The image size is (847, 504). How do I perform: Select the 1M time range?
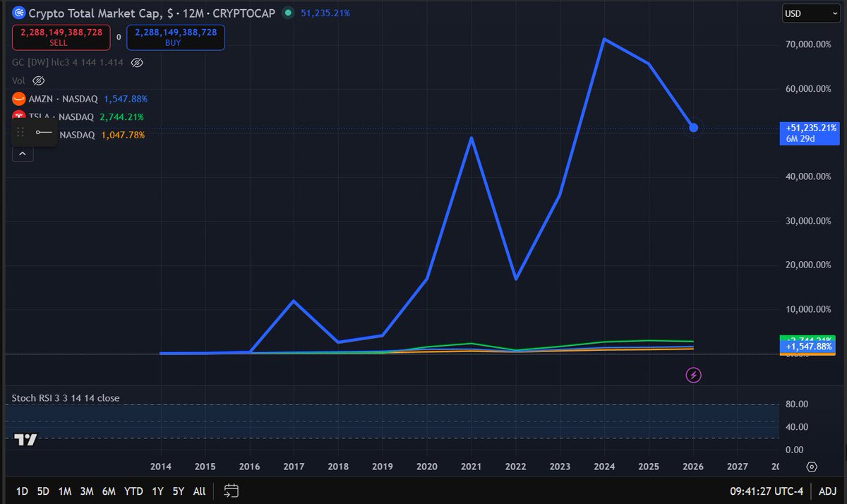pyautogui.click(x=65, y=491)
